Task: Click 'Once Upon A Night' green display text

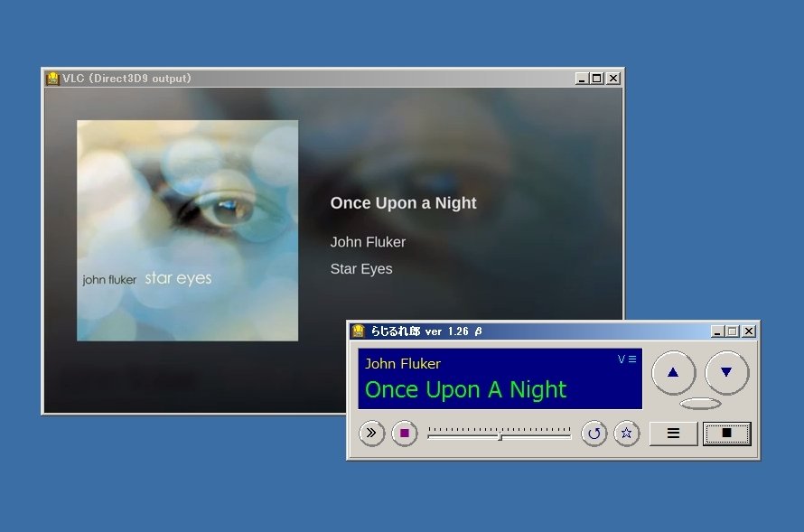Action: [465, 389]
